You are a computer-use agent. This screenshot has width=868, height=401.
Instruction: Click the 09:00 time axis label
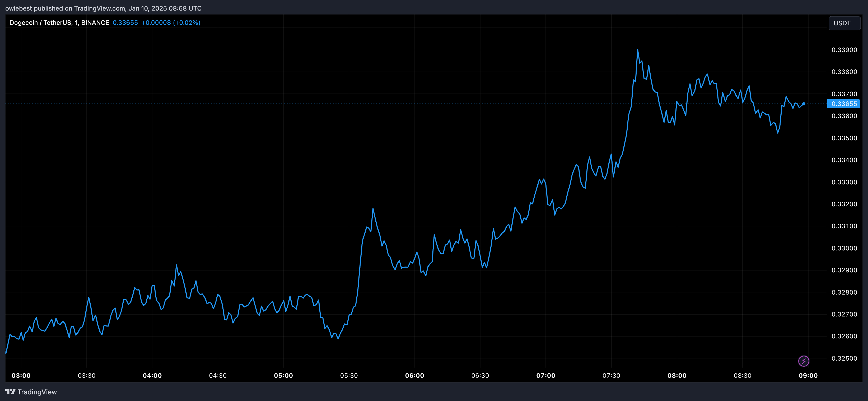coord(808,375)
